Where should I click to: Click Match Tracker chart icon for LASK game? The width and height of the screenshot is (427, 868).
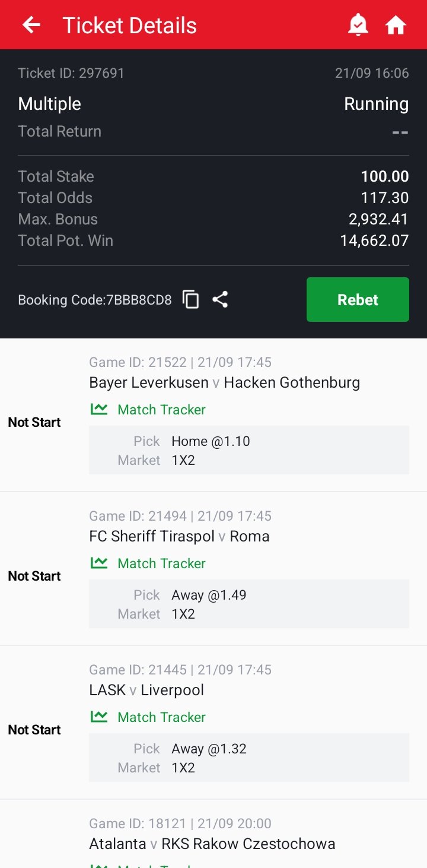pyautogui.click(x=99, y=717)
